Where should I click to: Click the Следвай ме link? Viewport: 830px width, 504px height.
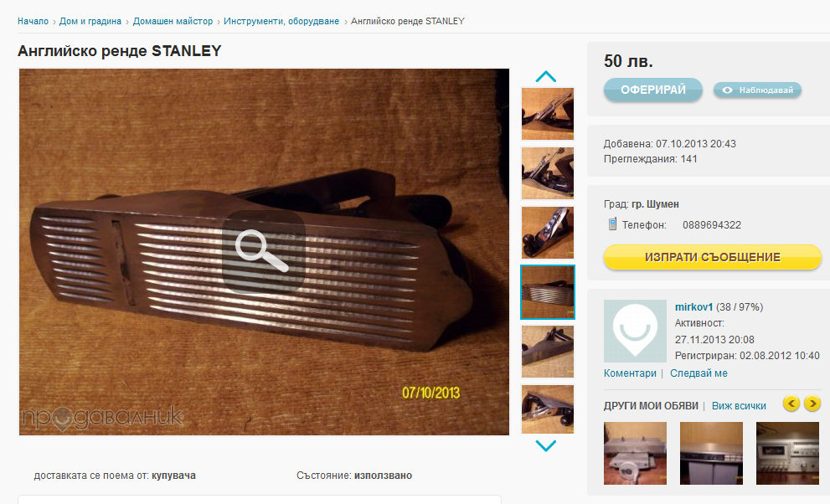(699, 373)
